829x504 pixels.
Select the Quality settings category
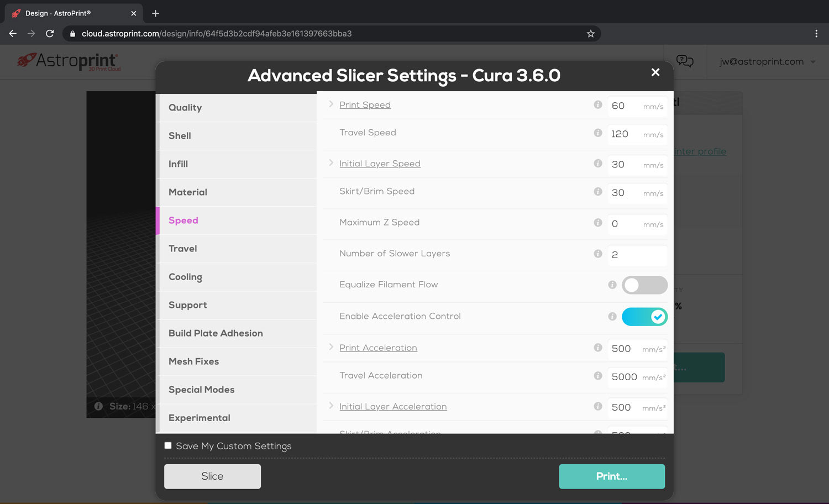point(238,108)
